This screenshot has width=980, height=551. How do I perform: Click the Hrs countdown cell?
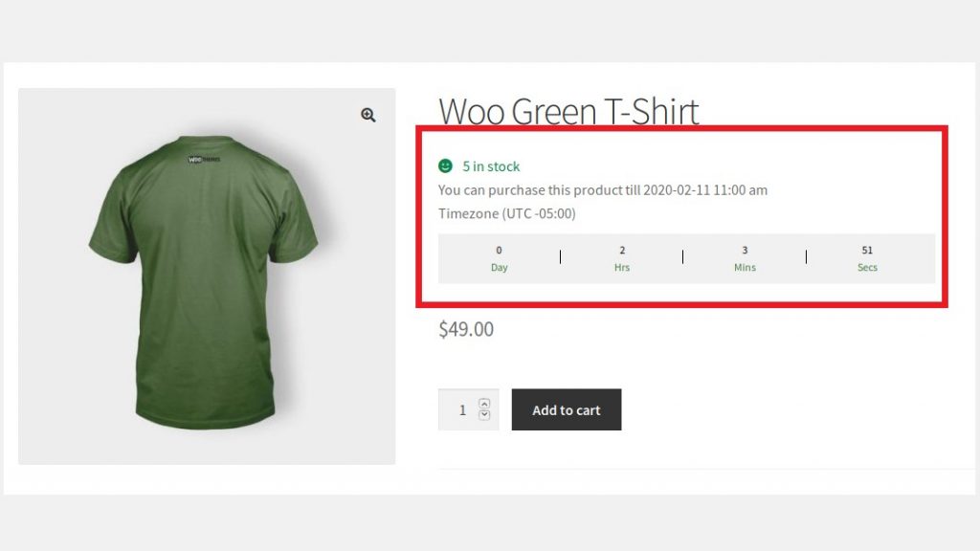pos(622,258)
